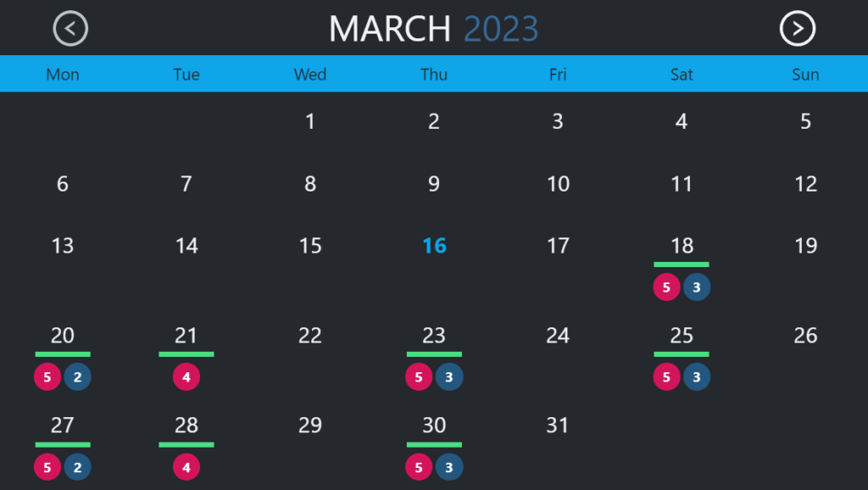Click the 2023 year label
The width and height of the screenshot is (868, 490).
click(501, 30)
